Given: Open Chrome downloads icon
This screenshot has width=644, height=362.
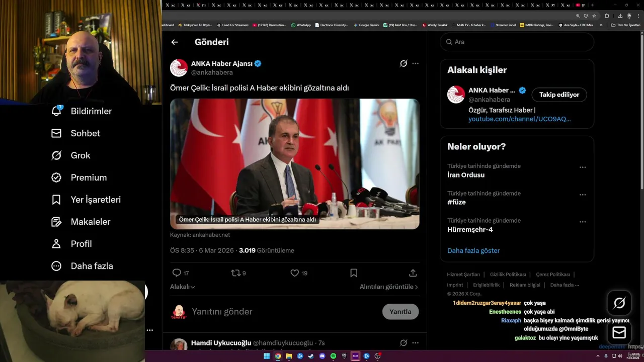Looking at the screenshot, I should [620, 16].
